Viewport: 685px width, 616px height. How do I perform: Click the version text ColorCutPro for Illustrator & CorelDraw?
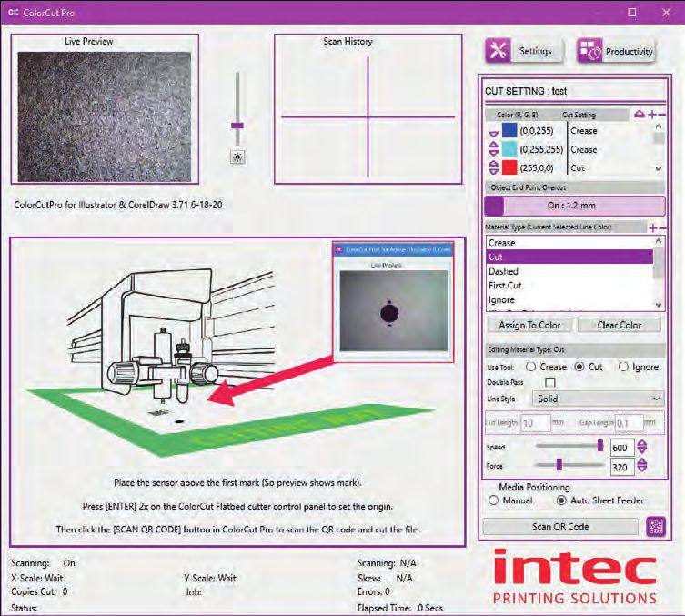118,205
